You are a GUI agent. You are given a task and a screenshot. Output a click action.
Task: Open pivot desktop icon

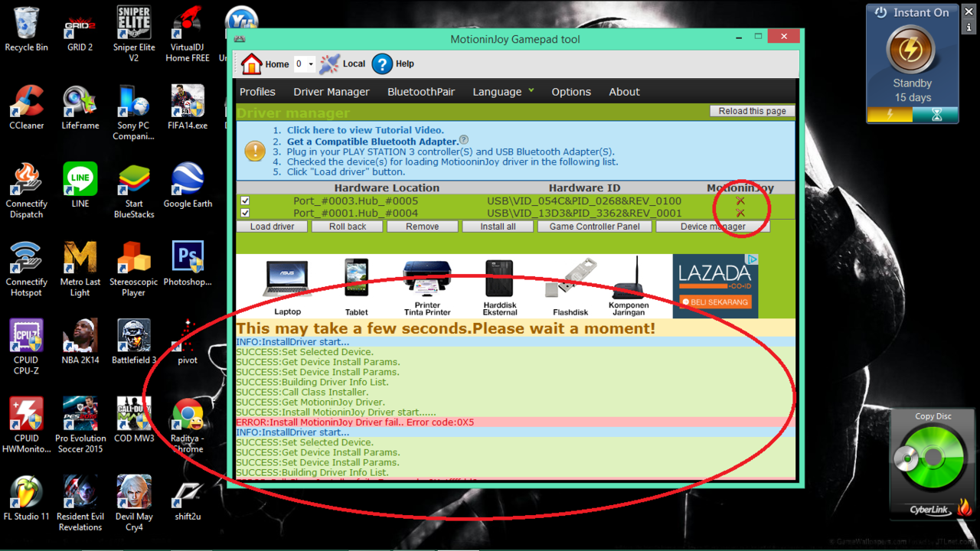pos(188,341)
